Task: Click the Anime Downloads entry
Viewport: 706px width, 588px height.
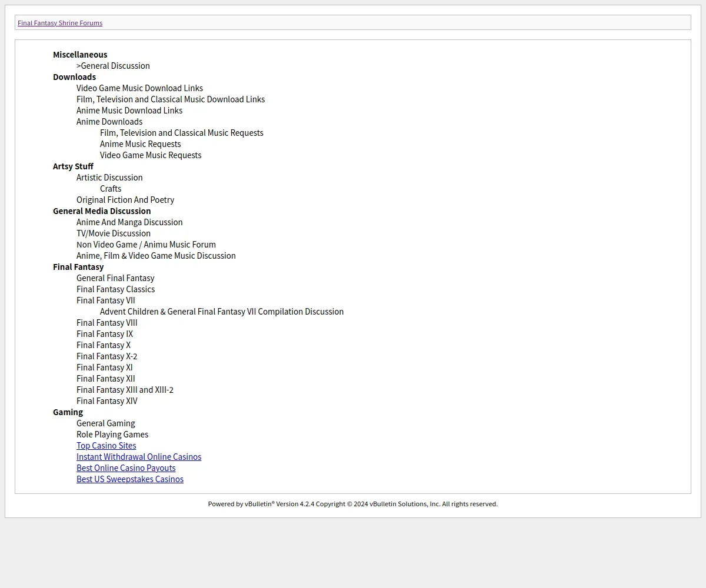Action: tap(109, 122)
